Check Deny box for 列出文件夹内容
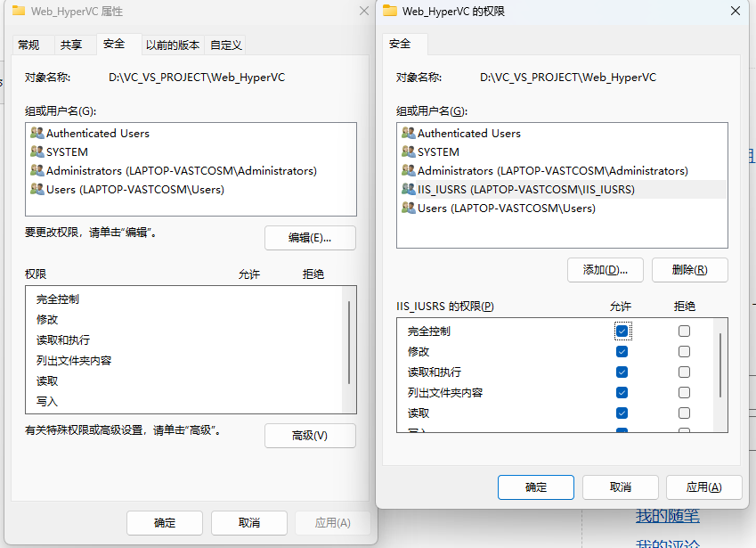The image size is (756, 548). point(684,392)
